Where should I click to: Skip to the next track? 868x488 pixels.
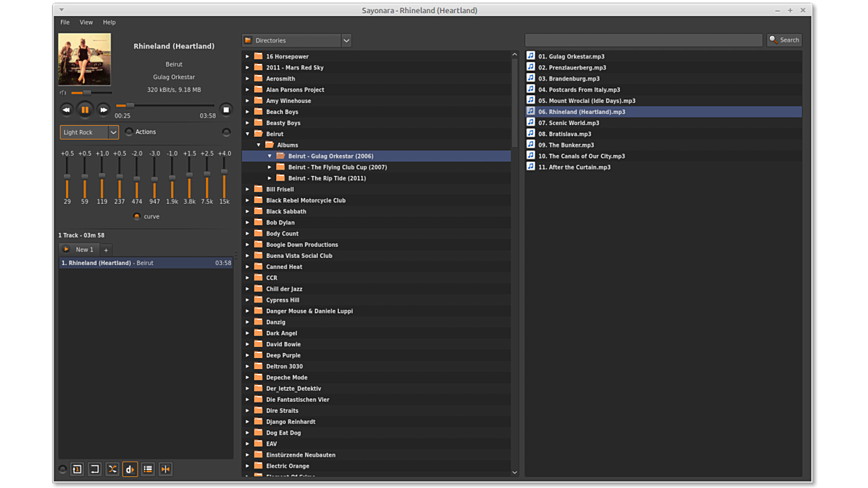coord(103,110)
